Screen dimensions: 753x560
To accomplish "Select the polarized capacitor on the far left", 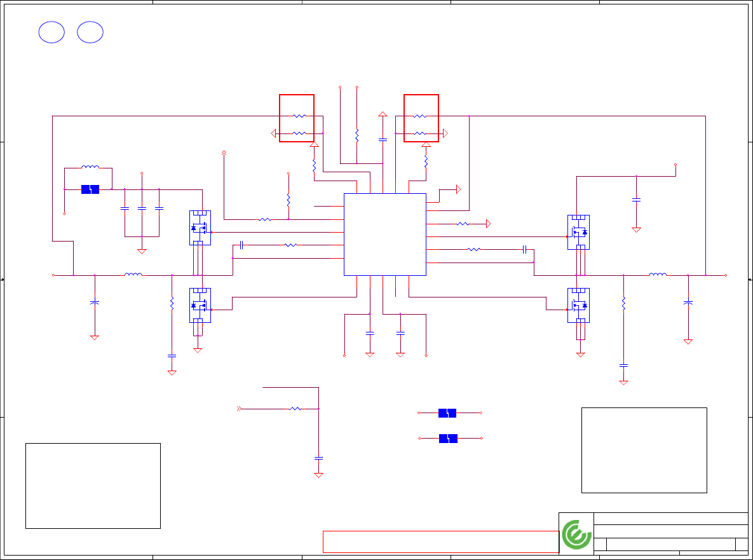I will coord(95,303).
